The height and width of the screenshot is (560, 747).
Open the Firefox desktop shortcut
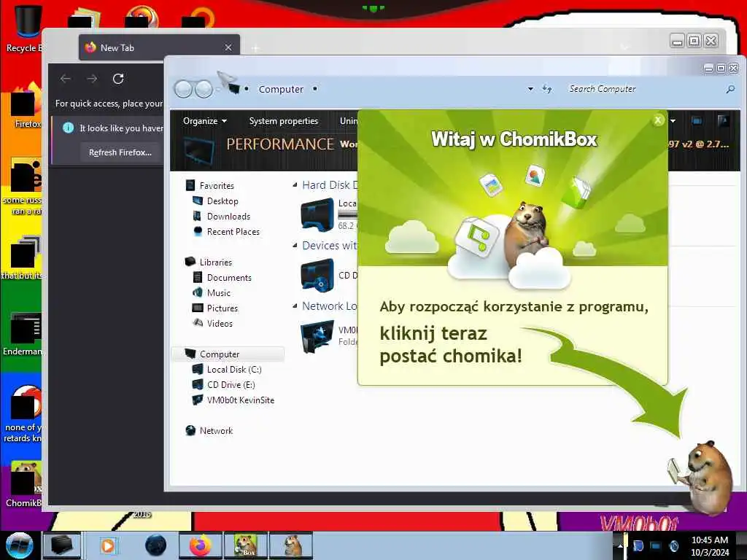pos(24,106)
